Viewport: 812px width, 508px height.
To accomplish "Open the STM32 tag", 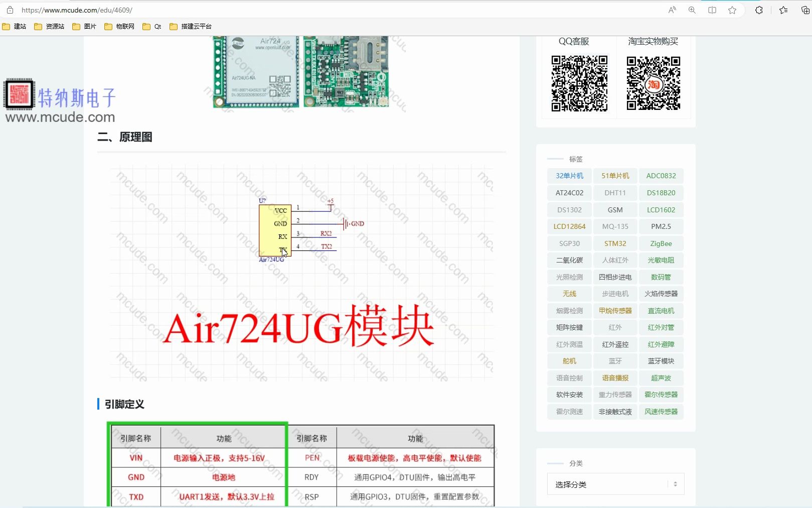I will 615,243.
